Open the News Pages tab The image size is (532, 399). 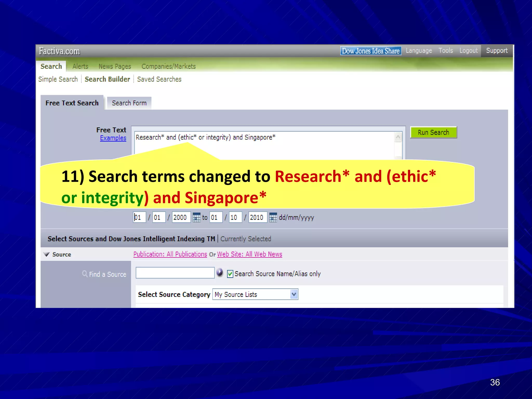click(115, 66)
